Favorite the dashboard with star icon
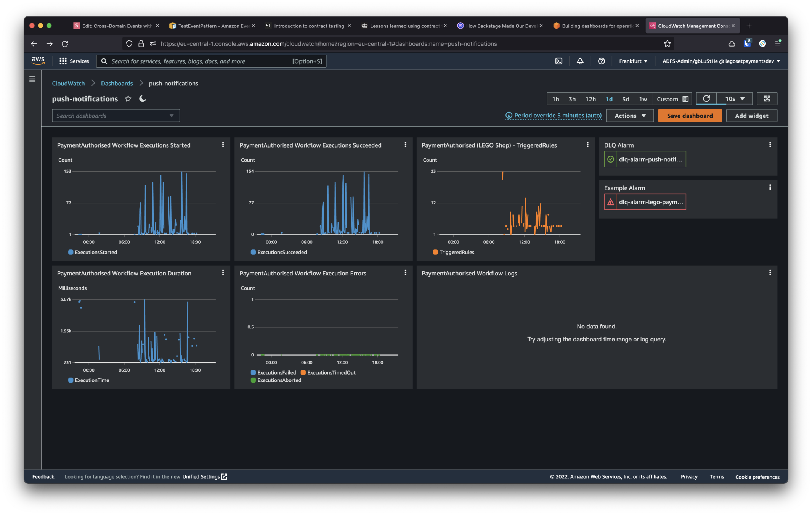Image resolution: width=812 pixels, height=515 pixels. (x=128, y=99)
